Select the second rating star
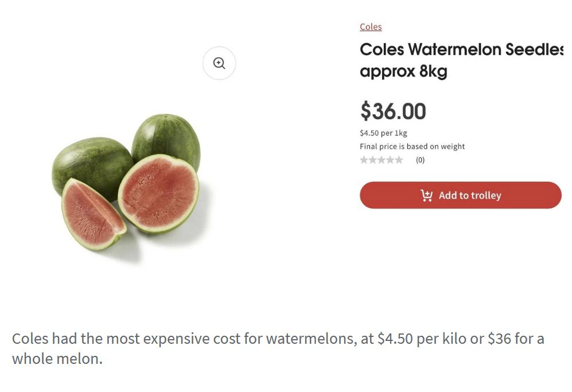This screenshot has height=392, width=572. [x=372, y=160]
